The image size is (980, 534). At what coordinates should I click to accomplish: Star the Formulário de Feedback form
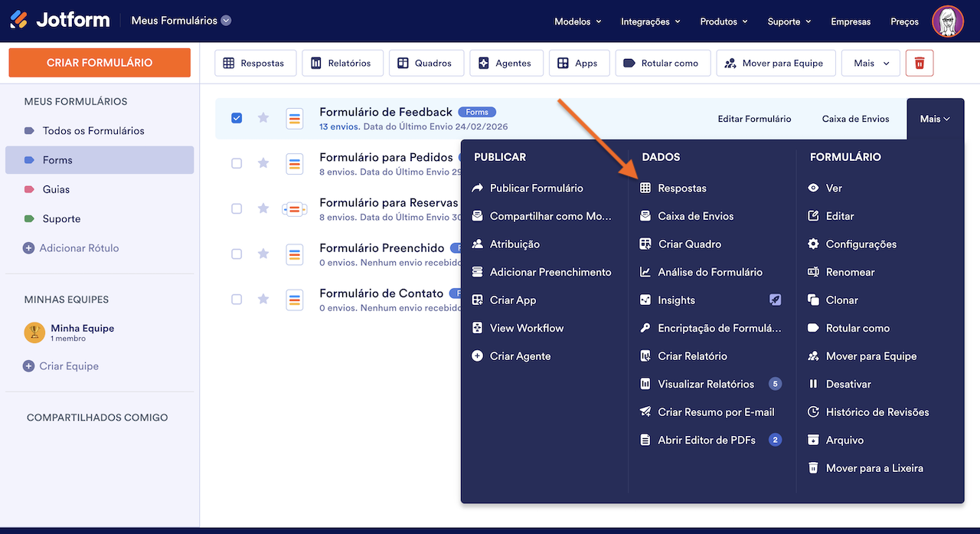[x=263, y=118]
